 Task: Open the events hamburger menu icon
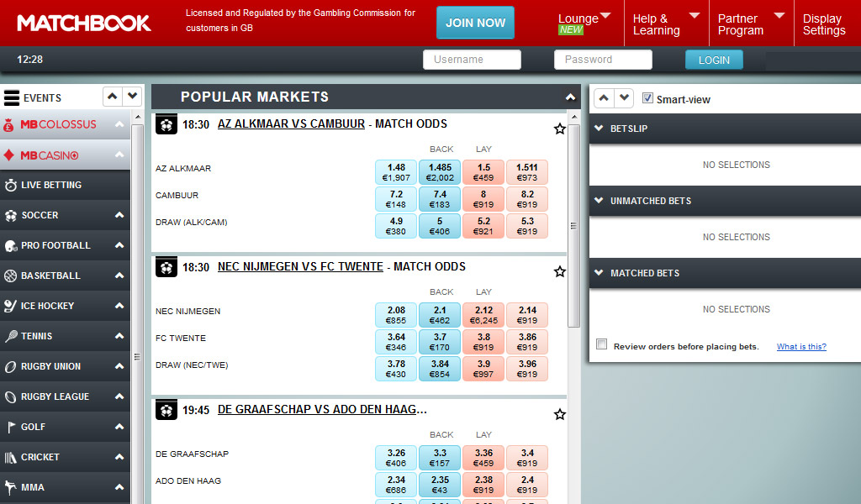(x=12, y=97)
